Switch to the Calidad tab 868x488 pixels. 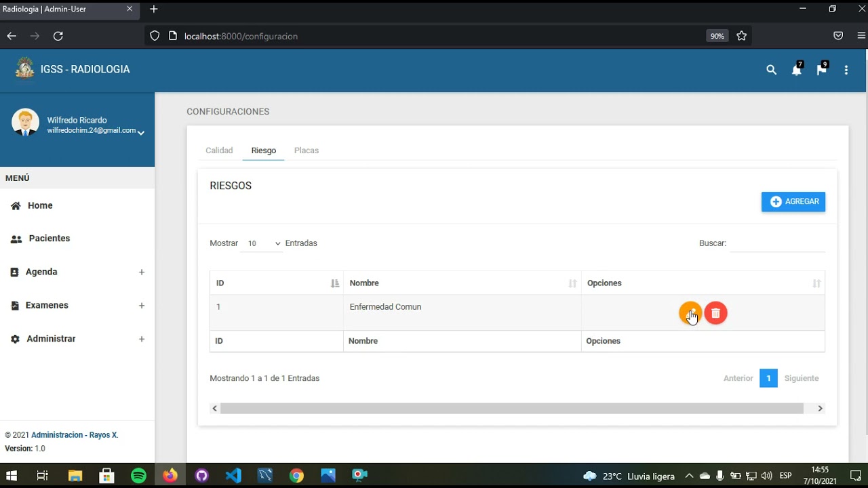(219, 150)
